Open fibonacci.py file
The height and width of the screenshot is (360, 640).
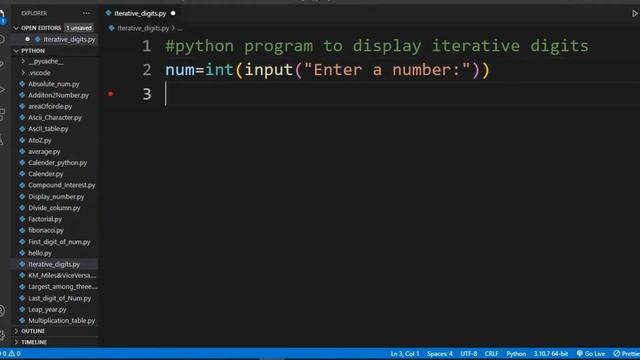46,230
